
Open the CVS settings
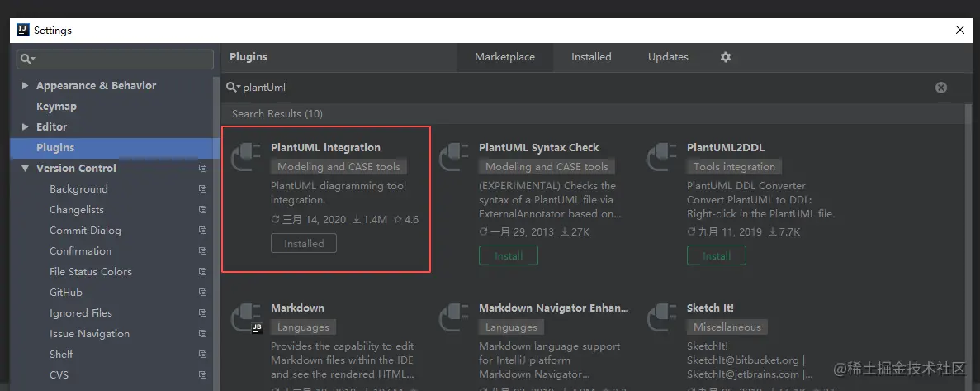coord(59,374)
